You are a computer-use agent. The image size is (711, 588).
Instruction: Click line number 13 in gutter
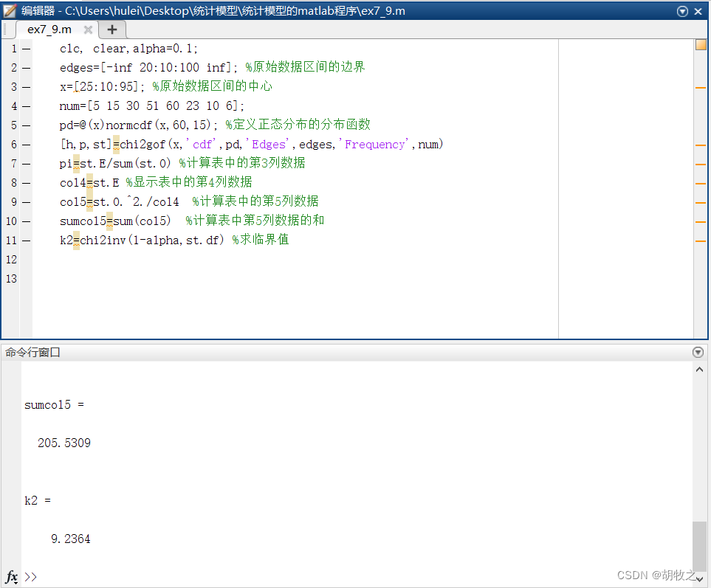(x=11, y=279)
